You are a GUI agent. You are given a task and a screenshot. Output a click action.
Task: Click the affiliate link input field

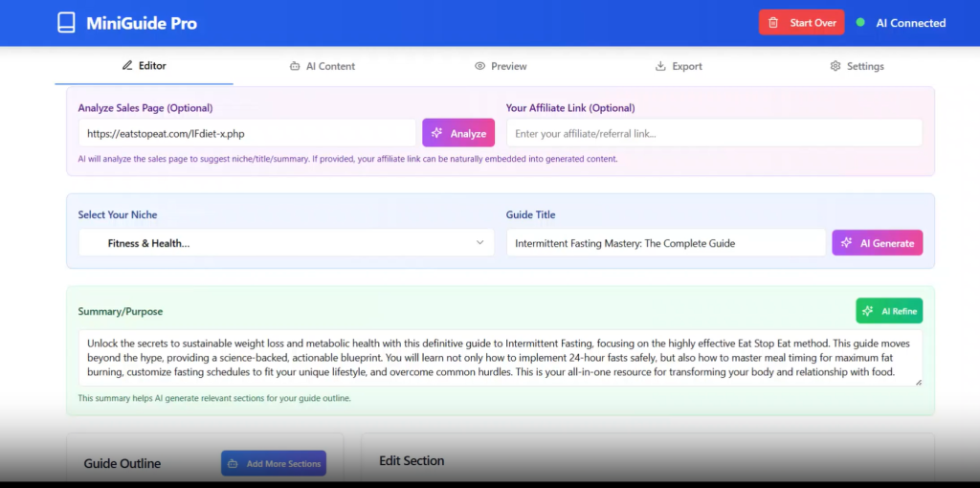click(x=713, y=133)
